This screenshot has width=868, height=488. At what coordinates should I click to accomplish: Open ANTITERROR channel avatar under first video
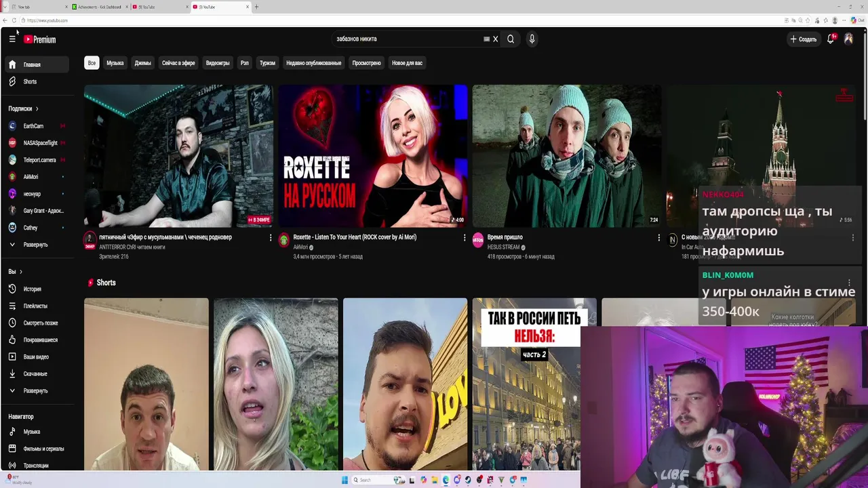90,239
